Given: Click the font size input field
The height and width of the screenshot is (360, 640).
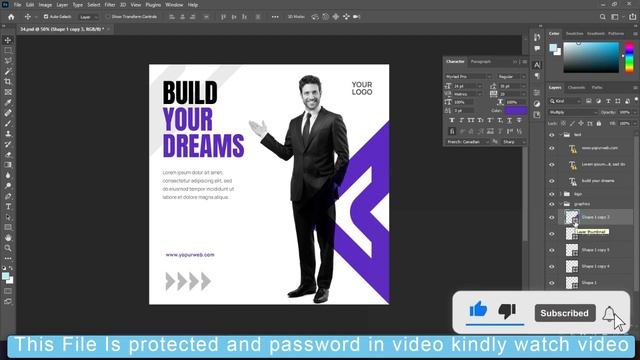Looking at the screenshot, I should coord(464,86).
